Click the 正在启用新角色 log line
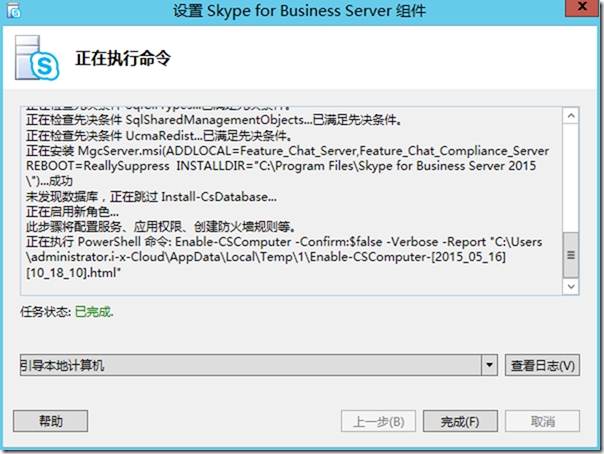Viewport: 604px width, 454px height. (72, 212)
